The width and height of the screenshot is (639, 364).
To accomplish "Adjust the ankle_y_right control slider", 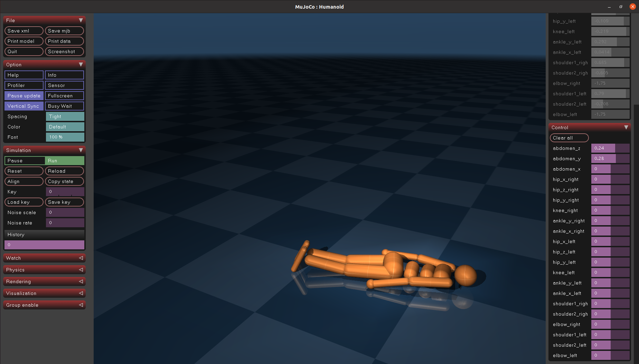I will pos(610,221).
